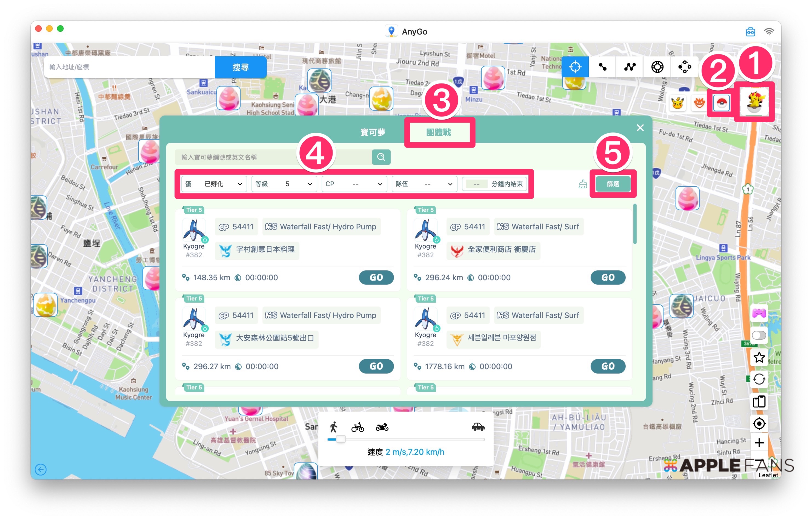Image resolution: width=812 pixels, height=520 pixels.
Task: Click the clear filters broom icon
Action: tap(582, 184)
